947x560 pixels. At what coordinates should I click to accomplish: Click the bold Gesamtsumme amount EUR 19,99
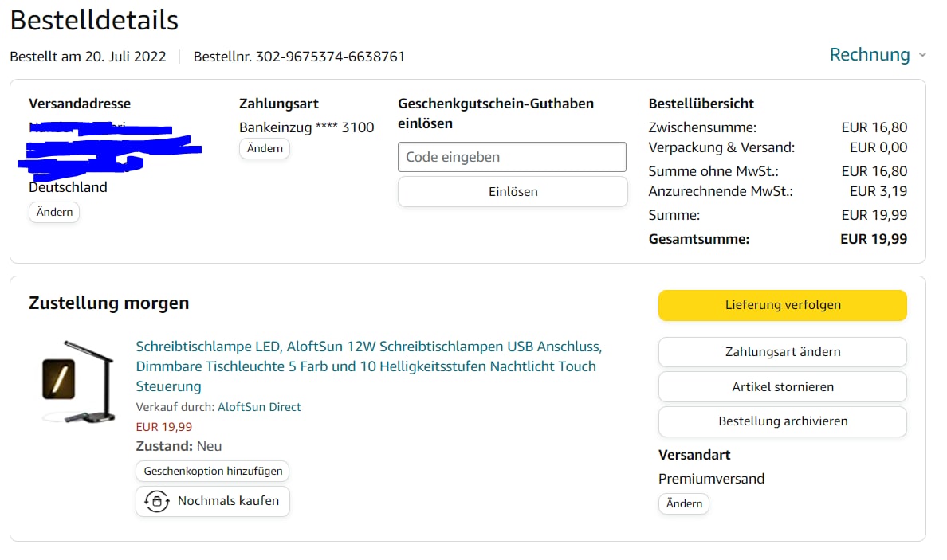coord(873,239)
